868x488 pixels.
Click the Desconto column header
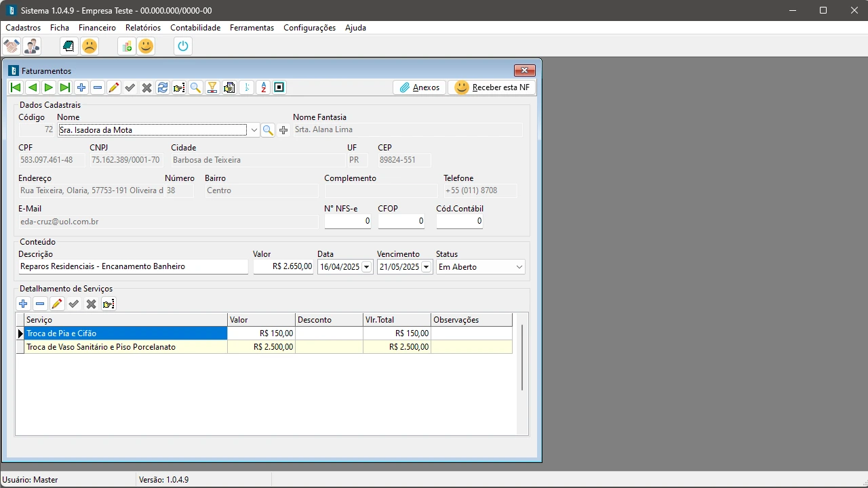(329, 320)
